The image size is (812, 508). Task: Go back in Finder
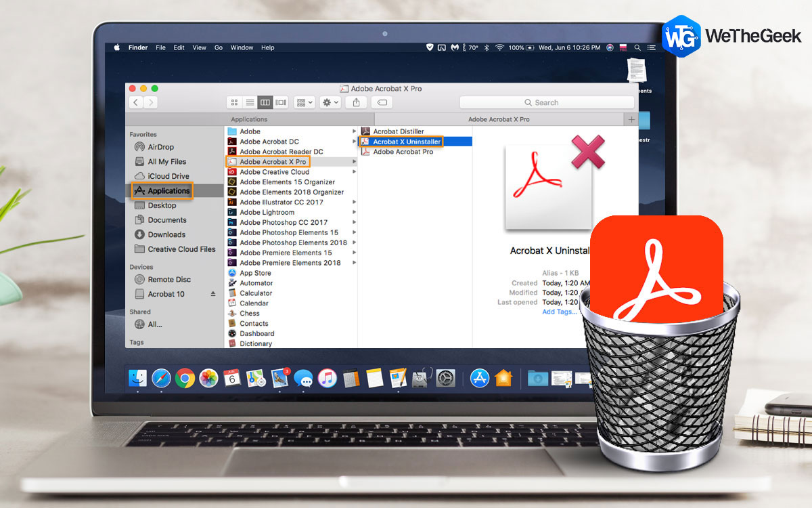[136, 102]
